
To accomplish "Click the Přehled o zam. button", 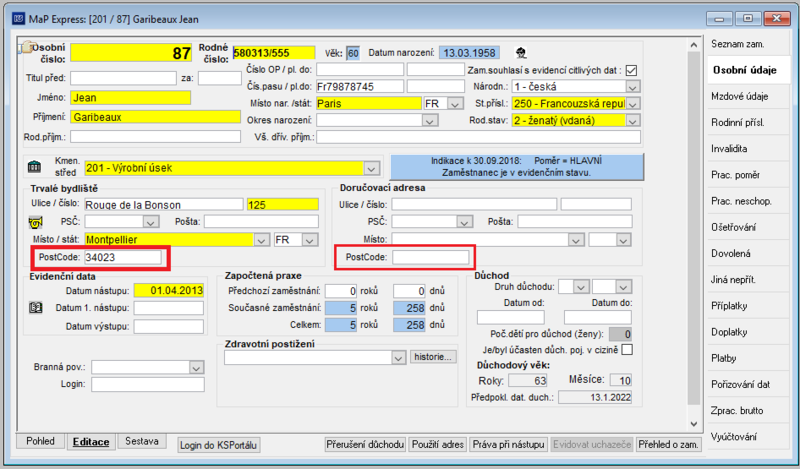I will pos(668,445).
